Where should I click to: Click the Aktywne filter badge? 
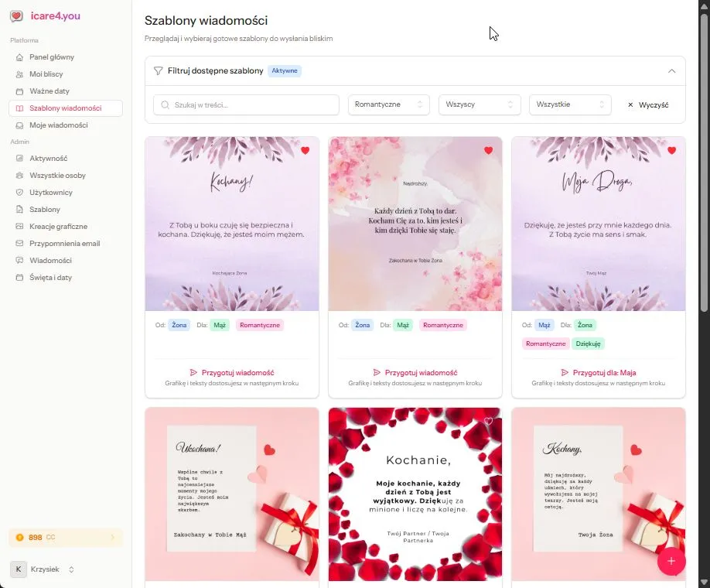tap(285, 71)
